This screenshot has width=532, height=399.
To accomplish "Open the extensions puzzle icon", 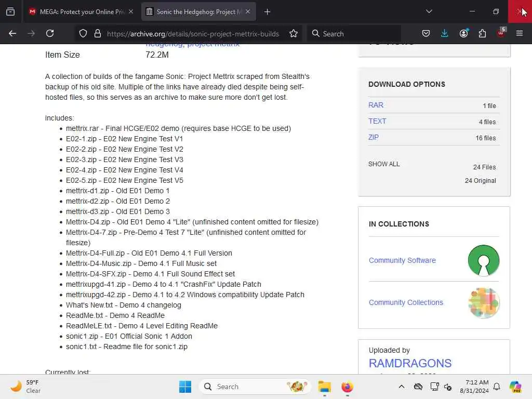I will (482, 33).
